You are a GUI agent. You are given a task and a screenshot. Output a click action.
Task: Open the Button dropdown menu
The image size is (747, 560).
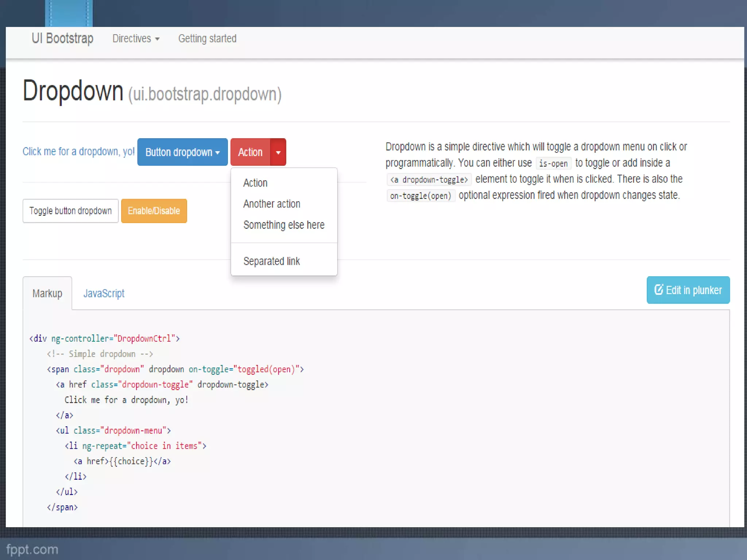(x=182, y=152)
